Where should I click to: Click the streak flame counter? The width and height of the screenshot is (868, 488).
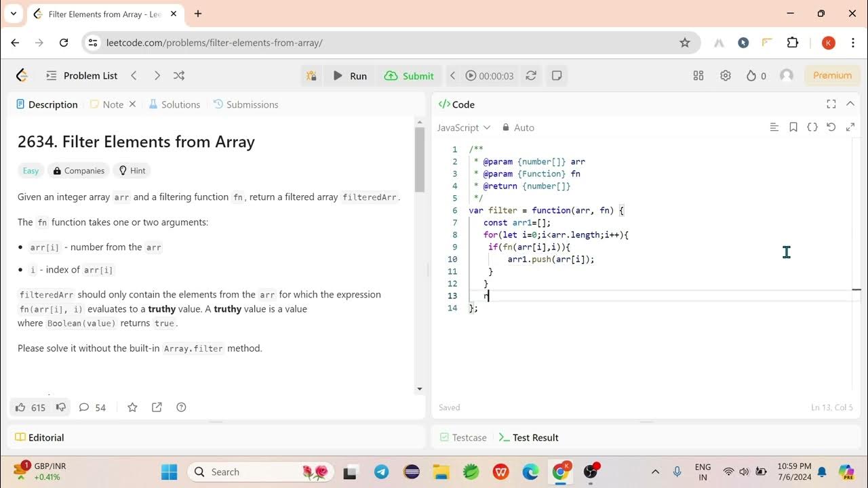tap(756, 76)
